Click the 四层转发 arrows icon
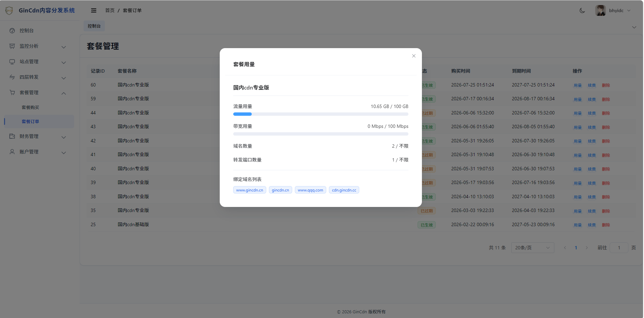644x318 pixels. pyautogui.click(x=12, y=77)
